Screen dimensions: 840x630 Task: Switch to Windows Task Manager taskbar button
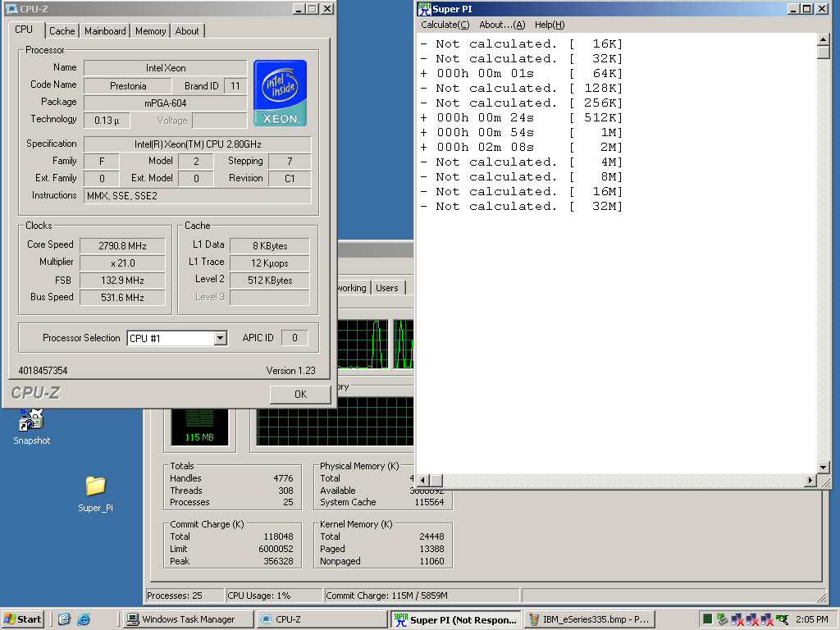(187, 619)
